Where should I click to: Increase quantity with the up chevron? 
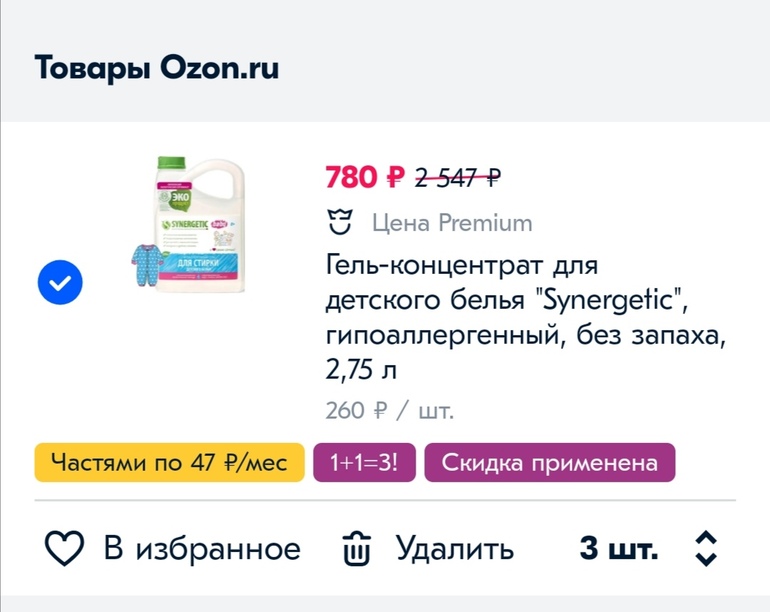tap(706, 537)
